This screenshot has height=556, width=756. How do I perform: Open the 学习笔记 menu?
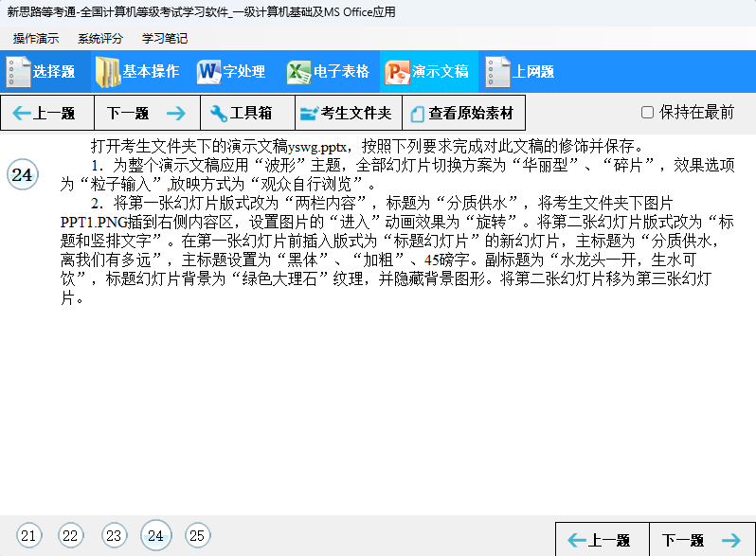pos(165,39)
